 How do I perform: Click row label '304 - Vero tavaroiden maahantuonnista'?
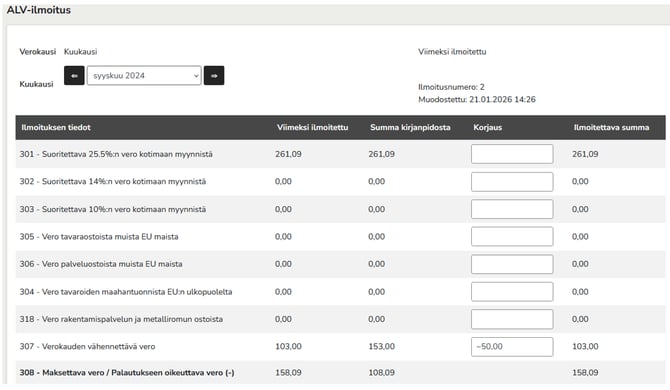click(x=126, y=292)
